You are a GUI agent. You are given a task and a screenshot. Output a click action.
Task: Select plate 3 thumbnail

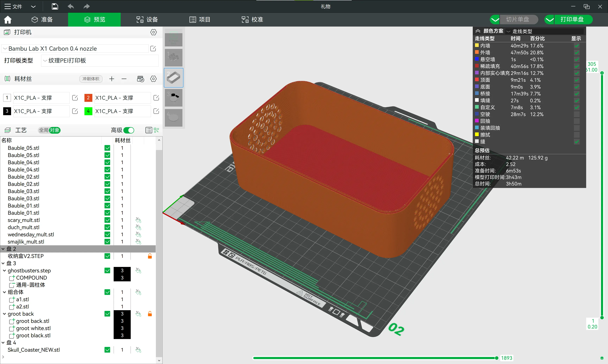coord(173,98)
